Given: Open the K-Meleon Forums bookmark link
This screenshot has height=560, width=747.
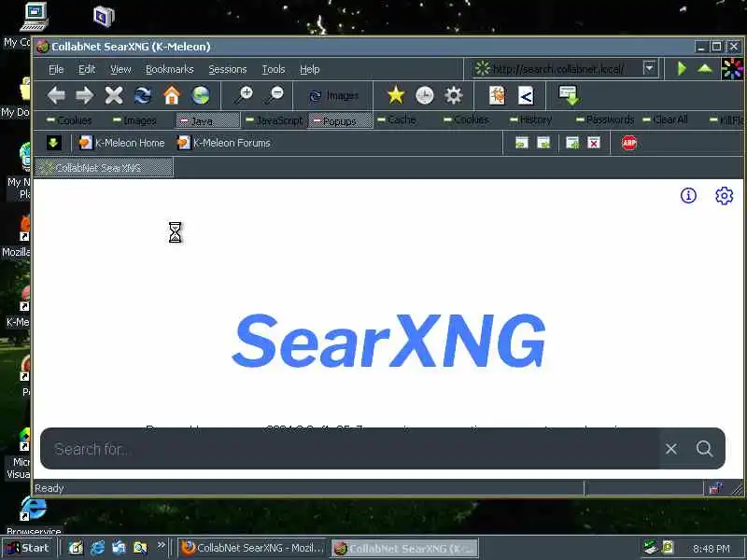Looking at the screenshot, I should [x=223, y=143].
